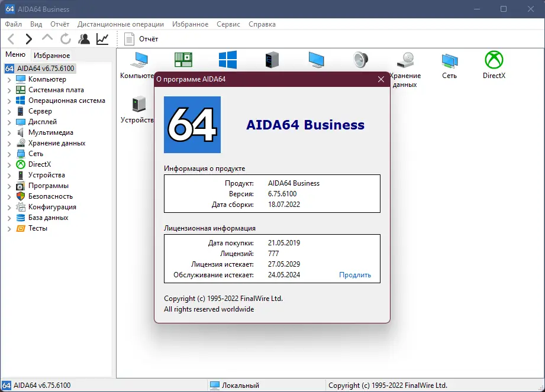Open the Сервис menu
Image resolution: width=545 pixels, height=392 pixels.
[228, 24]
